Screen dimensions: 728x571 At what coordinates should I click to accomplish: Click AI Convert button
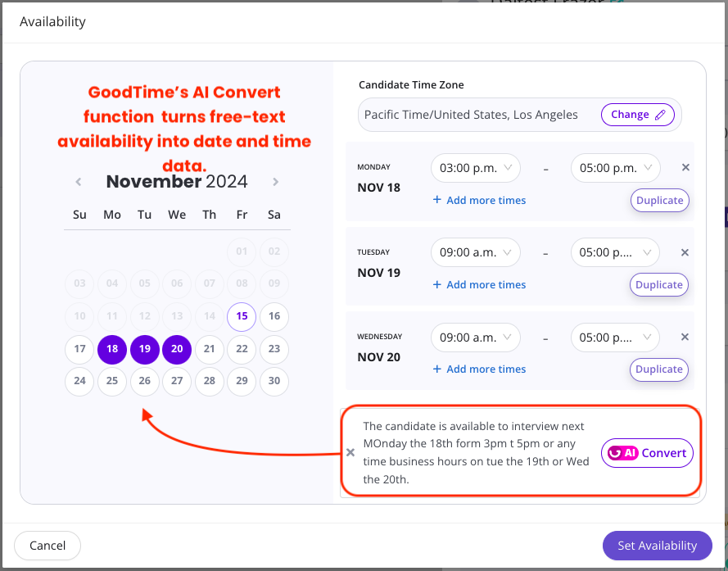tap(647, 453)
